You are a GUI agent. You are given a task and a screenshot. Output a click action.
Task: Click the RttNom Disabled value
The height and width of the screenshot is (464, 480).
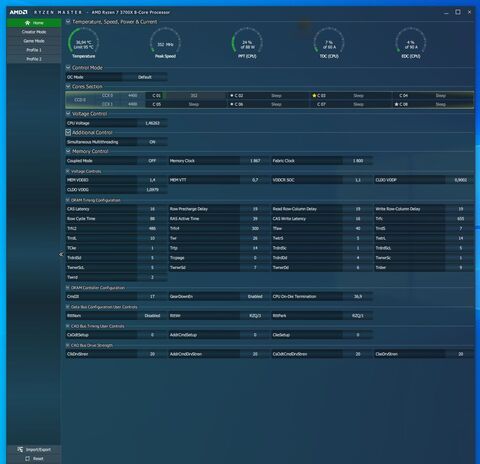(152, 315)
